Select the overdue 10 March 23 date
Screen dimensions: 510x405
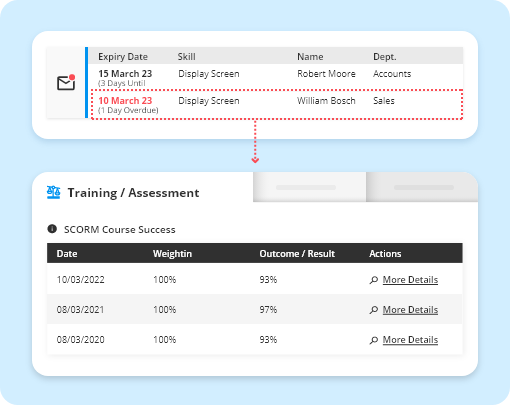pyautogui.click(x=125, y=100)
